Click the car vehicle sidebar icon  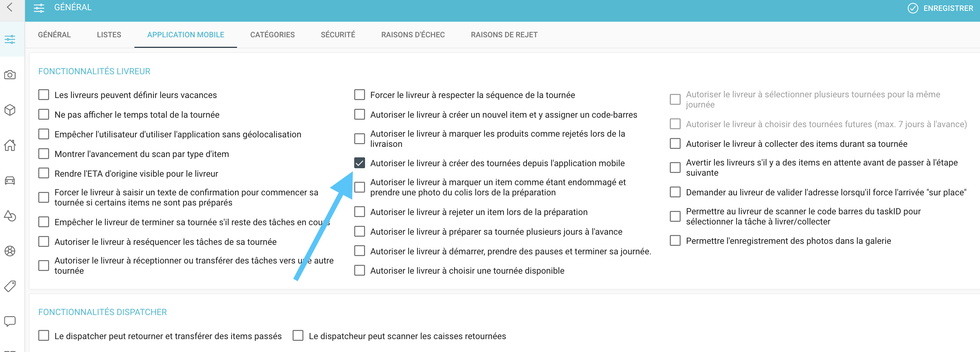[x=10, y=180]
